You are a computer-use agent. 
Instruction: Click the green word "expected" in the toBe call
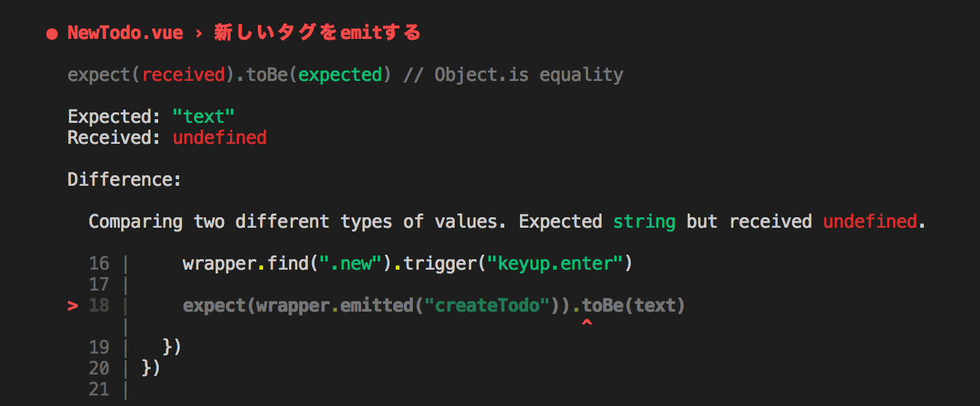[x=340, y=75]
